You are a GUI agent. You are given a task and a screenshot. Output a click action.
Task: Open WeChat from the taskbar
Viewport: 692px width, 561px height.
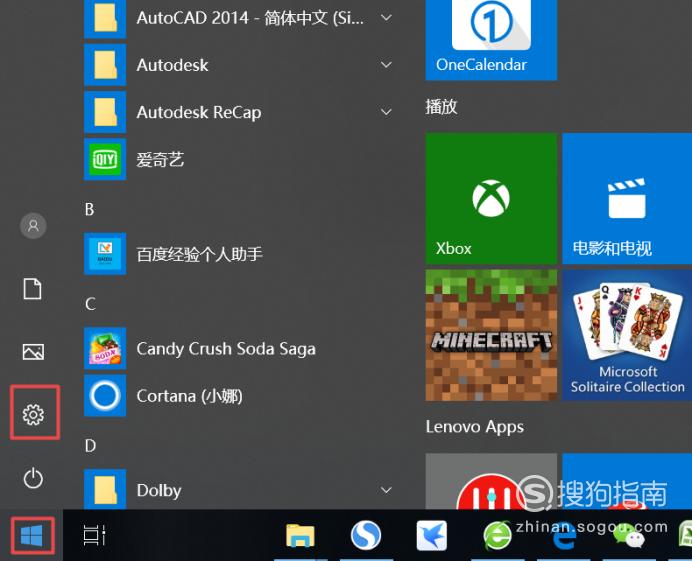point(630,536)
